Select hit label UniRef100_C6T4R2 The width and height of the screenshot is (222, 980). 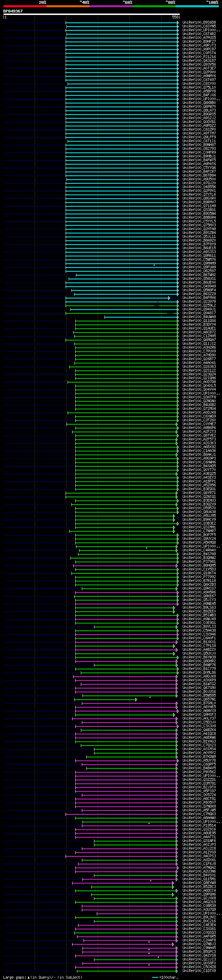pos(199,34)
